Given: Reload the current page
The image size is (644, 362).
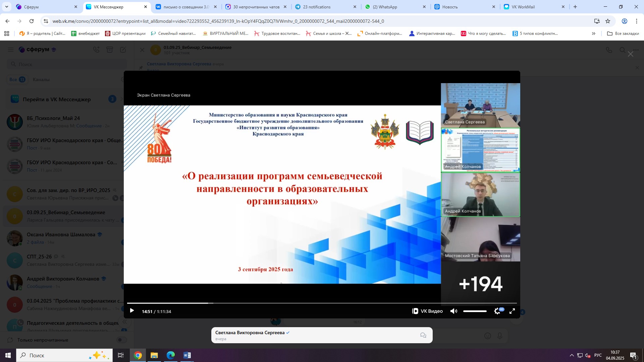Looking at the screenshot, I should pos(32,21).
